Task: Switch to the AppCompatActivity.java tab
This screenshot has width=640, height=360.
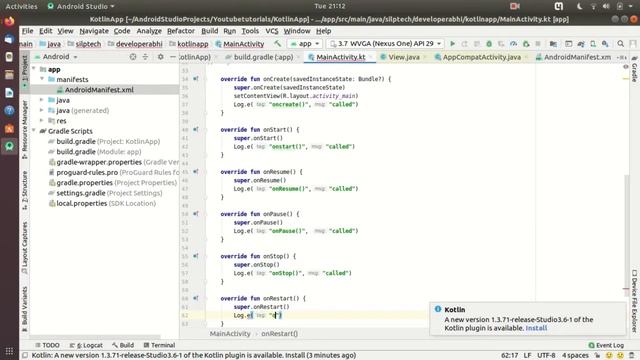Action: tap(481, 57)
